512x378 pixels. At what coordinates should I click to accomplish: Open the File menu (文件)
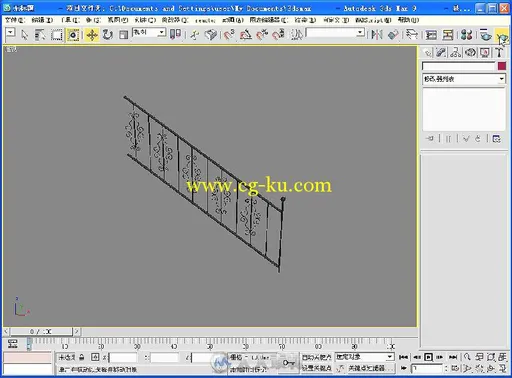[x=15, y=20]
